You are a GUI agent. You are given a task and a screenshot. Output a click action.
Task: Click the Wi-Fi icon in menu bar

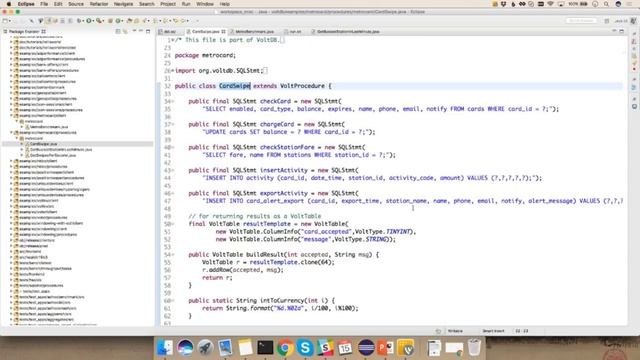(550, 4)
